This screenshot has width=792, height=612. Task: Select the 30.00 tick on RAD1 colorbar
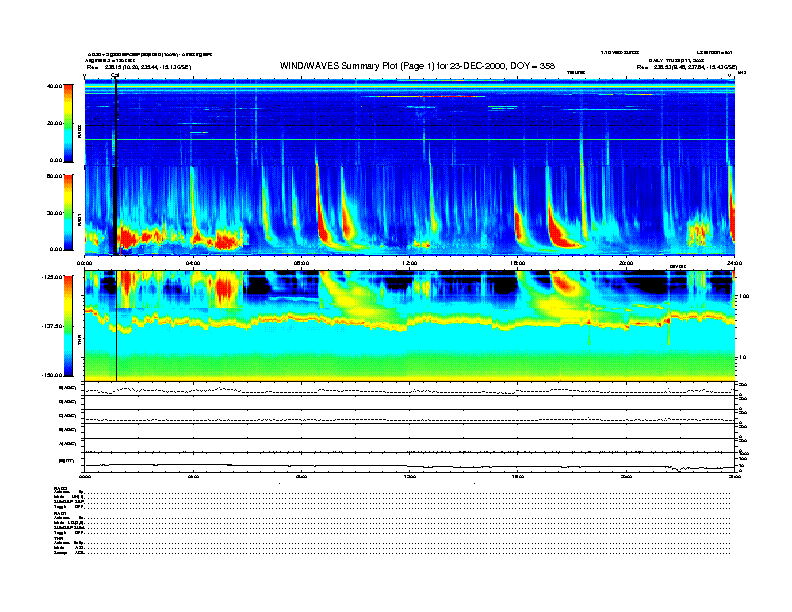point(54,213)
